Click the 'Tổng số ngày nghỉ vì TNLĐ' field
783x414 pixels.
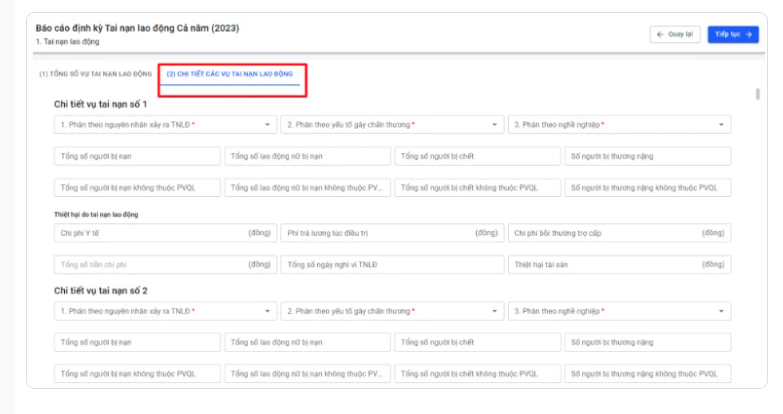coord(392,265)
